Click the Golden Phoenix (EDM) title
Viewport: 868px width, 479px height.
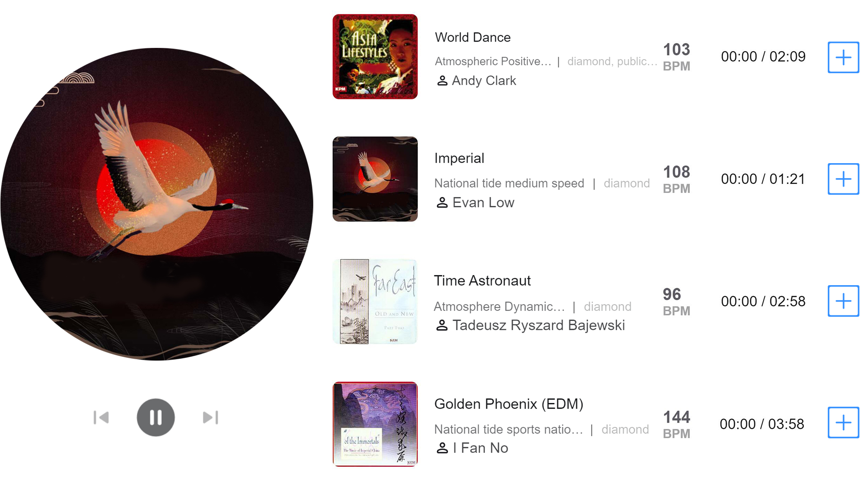509,404
